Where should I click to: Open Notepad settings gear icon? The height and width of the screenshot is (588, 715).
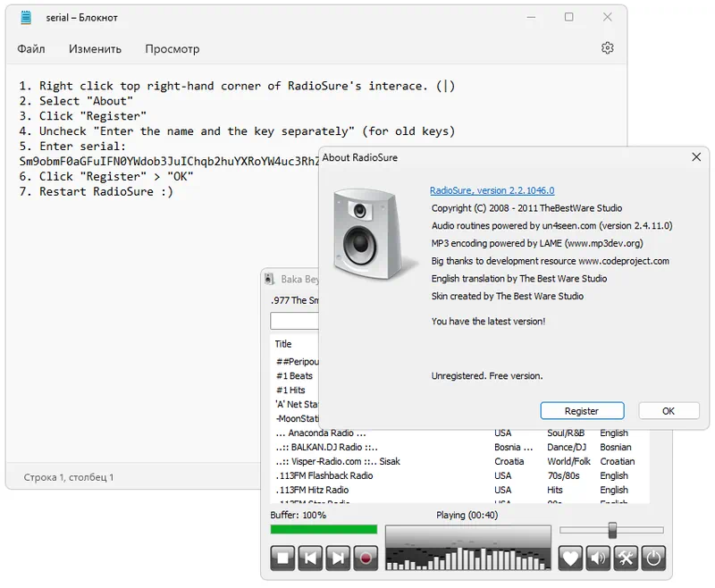pos(608,48)
